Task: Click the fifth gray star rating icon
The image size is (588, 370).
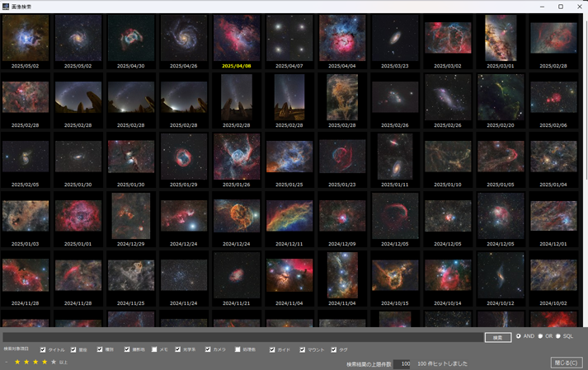Action: [54, 362]
